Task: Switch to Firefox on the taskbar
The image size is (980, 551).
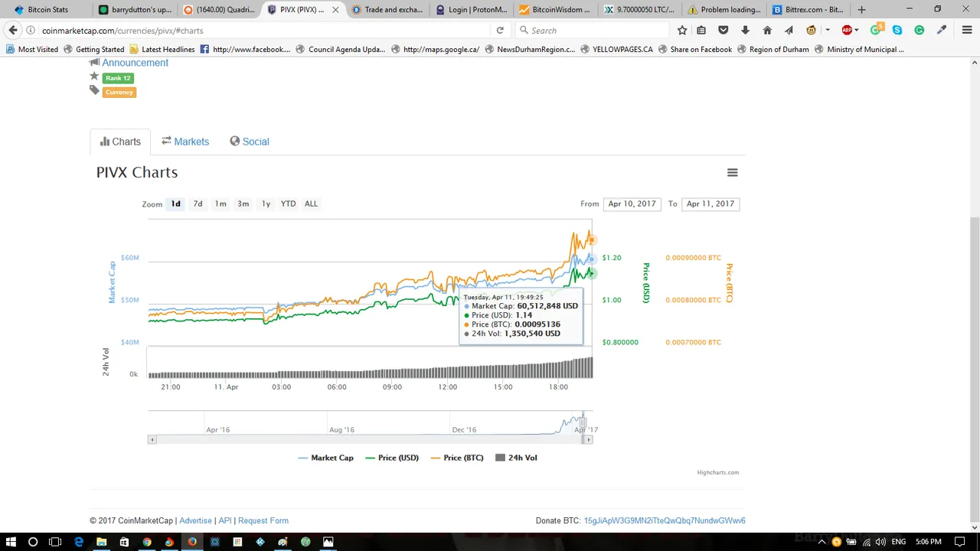Action: tap(192, 542)
